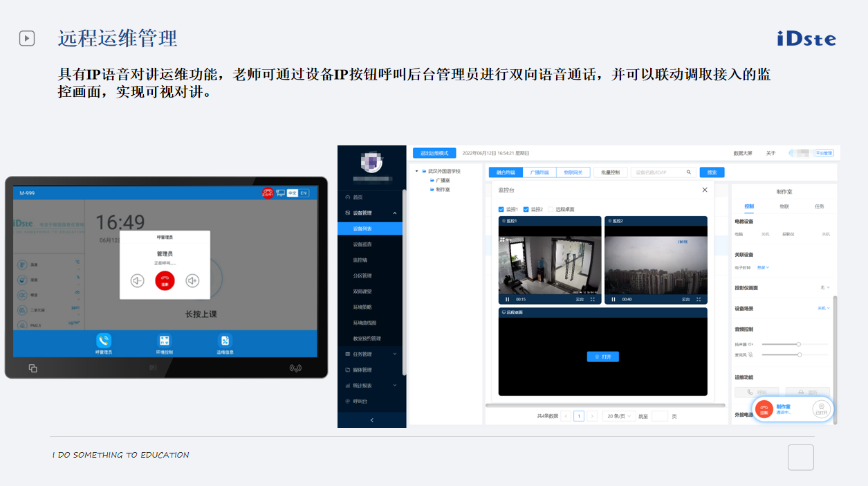Raise call volume in the tablet dialog
Image resolution: width=868 pixels, height=486 pixels.
192,280
